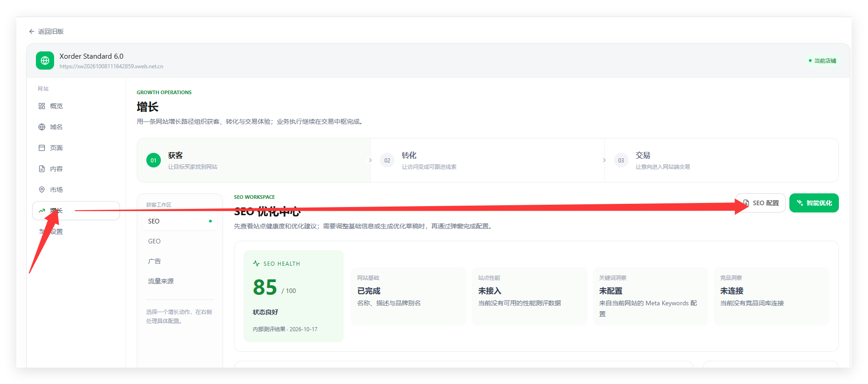The width and height of the screenshot is (868, 384).
Task: Open the 网站基础 card showing 已完成
Action: [409, 296]
